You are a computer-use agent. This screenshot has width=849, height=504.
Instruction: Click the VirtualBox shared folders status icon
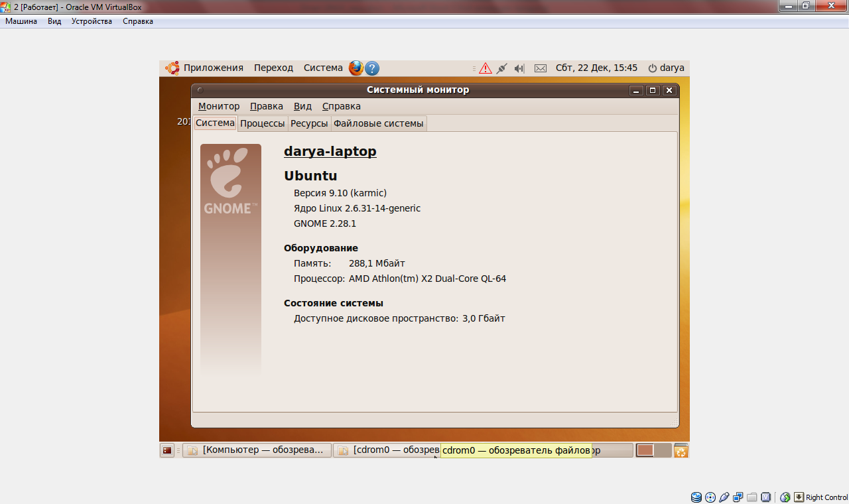pos(751,497)
